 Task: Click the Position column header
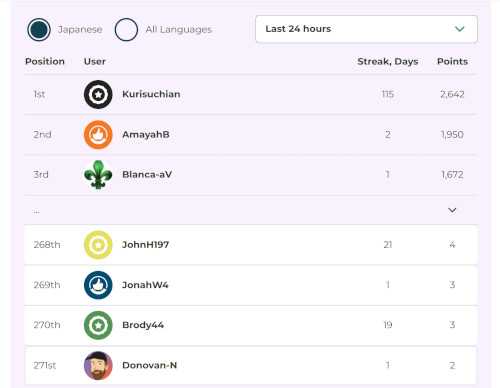pos(45,61)
